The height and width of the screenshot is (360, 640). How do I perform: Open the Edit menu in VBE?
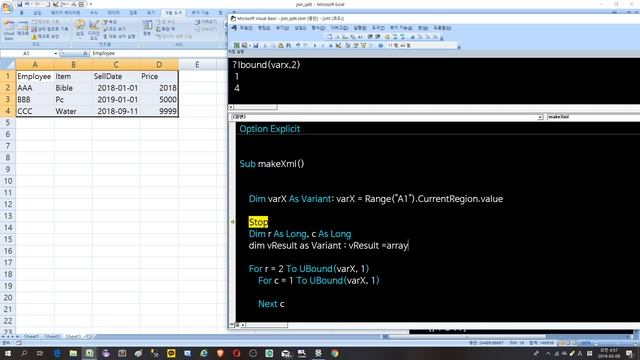(x=264, y=28)
